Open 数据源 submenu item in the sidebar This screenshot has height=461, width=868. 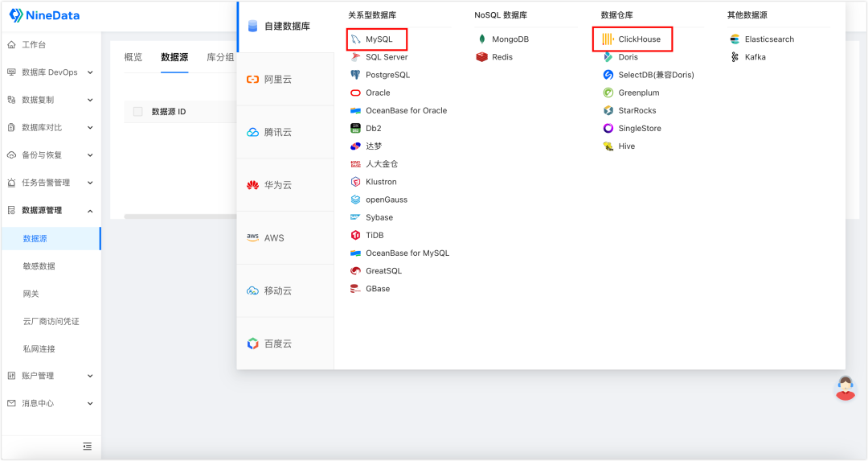tap(51, 238)
